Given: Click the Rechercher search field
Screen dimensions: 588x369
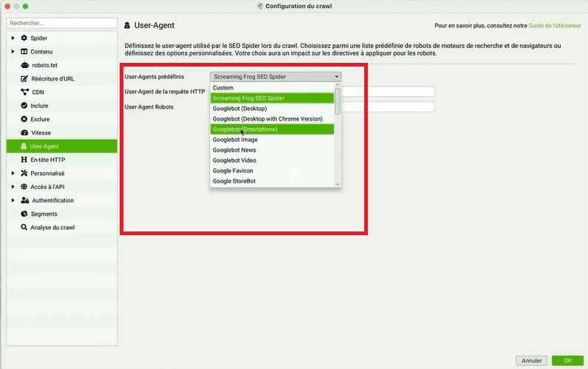Looking at the screenshot, I should tap(62, 23).
